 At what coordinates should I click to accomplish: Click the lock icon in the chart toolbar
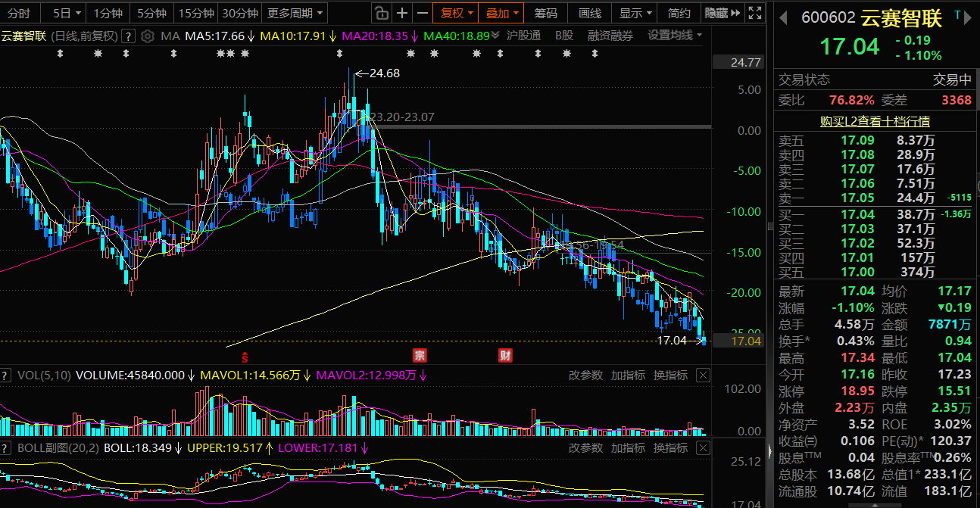coord(382,13)
